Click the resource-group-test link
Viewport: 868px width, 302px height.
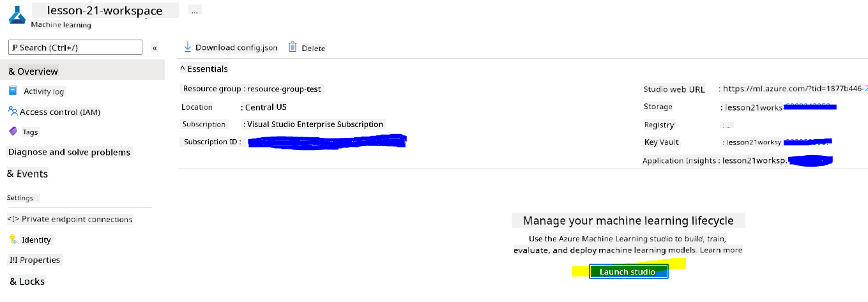[x=284, y=89]
